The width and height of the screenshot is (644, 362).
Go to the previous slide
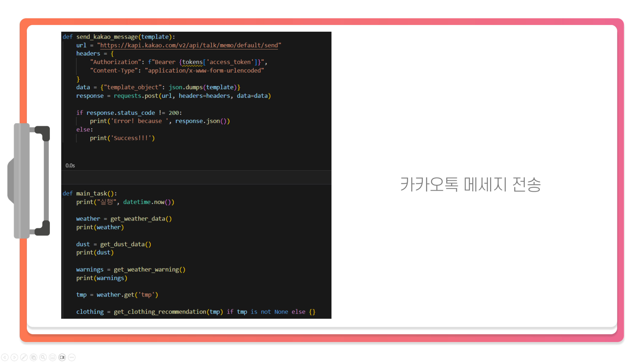(5, 357)
